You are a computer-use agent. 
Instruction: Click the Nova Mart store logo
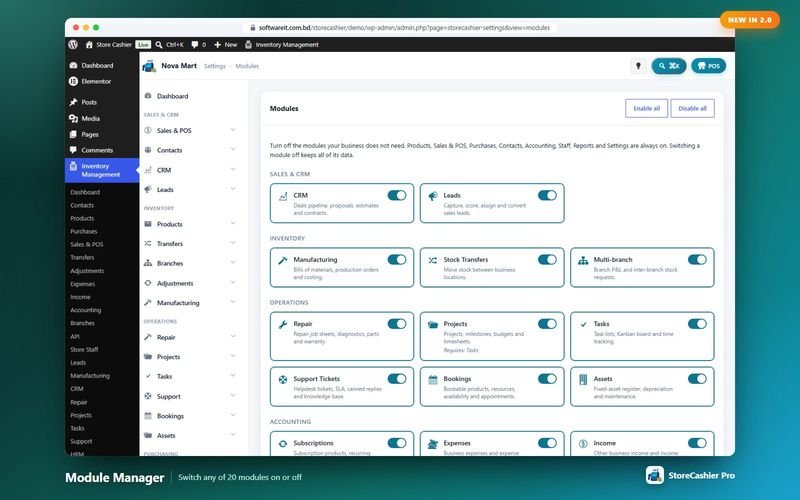[149, 66]
